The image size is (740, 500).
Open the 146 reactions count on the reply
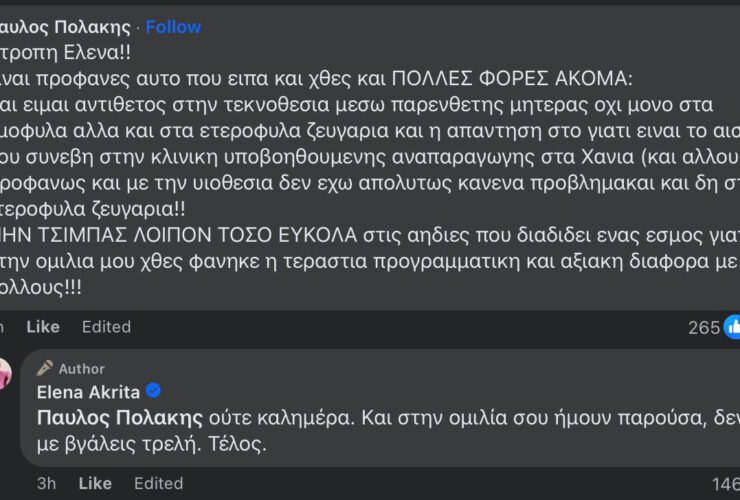[x=725, y=483]
